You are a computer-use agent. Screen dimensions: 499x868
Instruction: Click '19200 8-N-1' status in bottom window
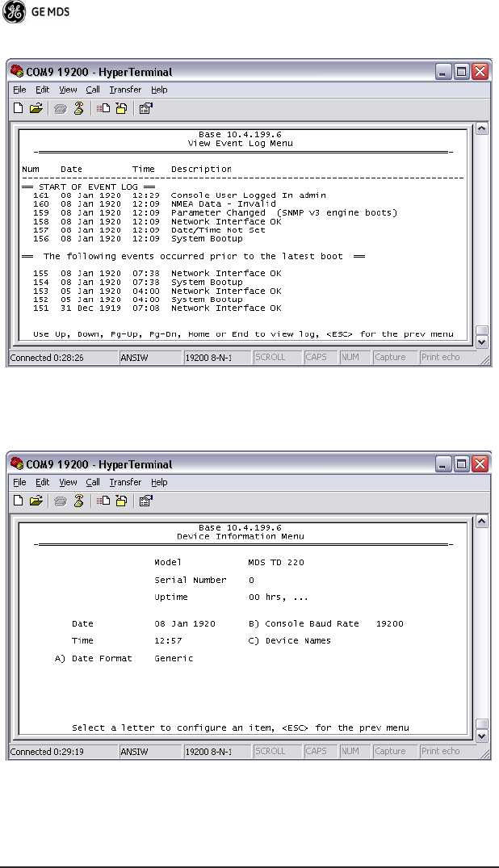209,751
